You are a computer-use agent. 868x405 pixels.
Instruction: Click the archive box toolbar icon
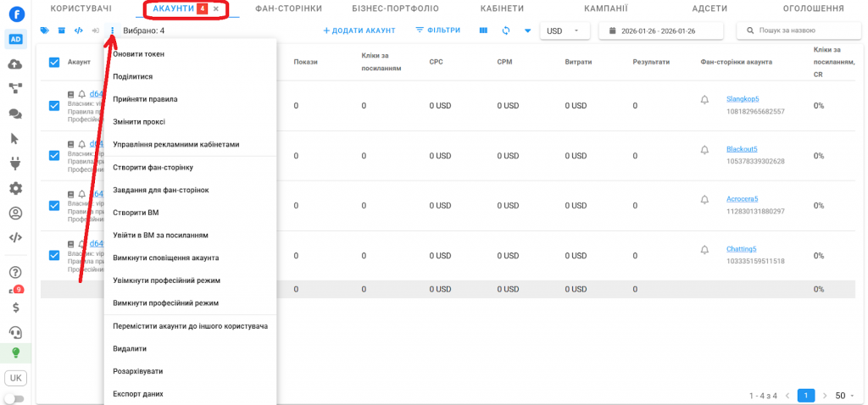click(x=61, y=31)
